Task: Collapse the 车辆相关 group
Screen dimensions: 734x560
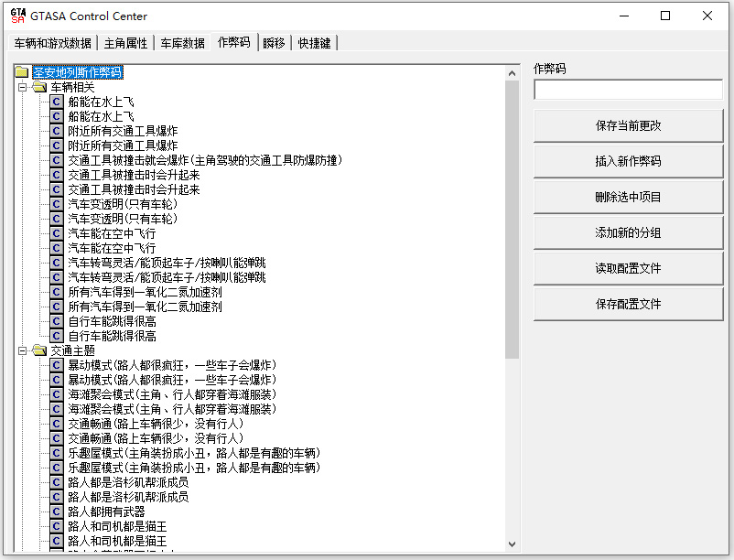Action: (22, 87)
